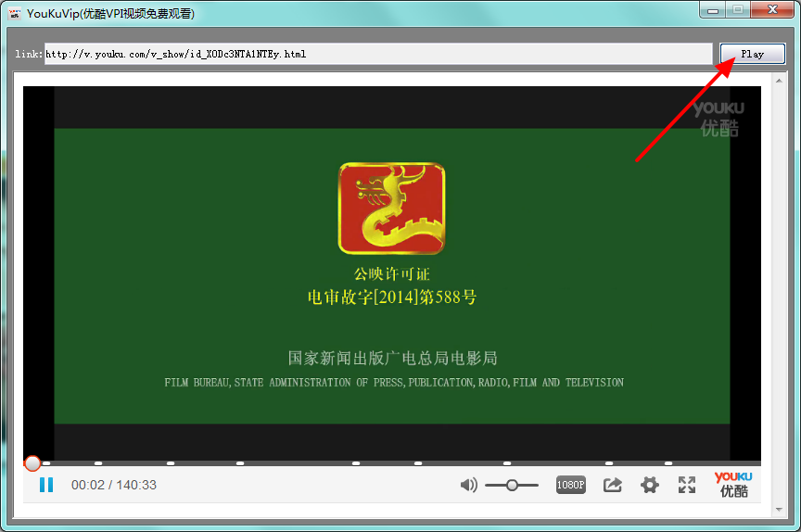Image resolution: width=801 pixels, height=532 pixels.
Task: Maximize the YouKuVip window
Action: click(738, 9)
